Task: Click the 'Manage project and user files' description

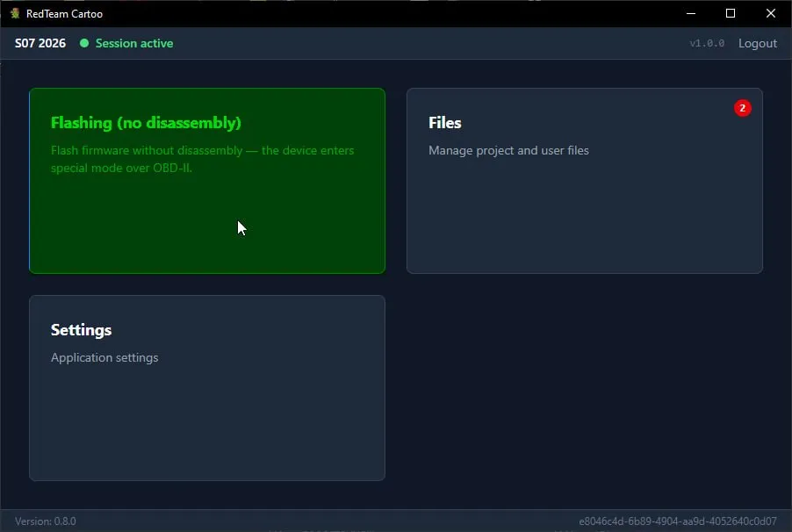Action: 508,150
